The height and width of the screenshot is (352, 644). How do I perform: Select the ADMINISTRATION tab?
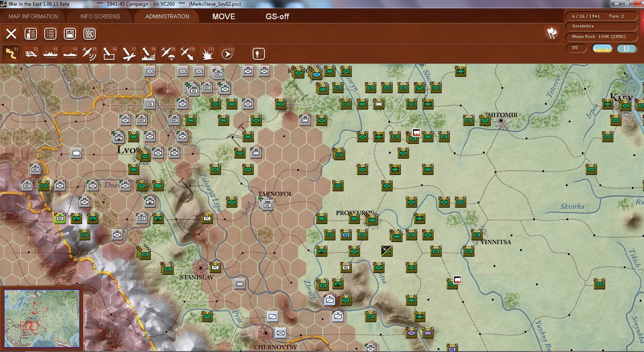click(167, 16)
